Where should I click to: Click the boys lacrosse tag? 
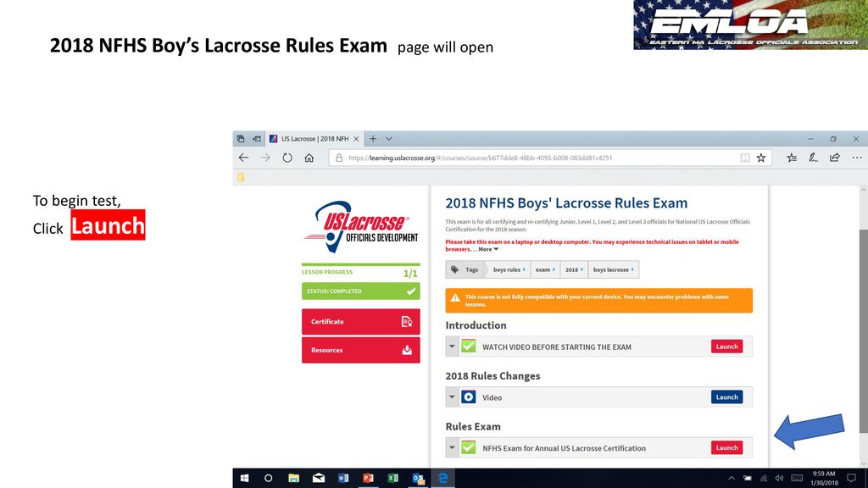tap(614, 269)
